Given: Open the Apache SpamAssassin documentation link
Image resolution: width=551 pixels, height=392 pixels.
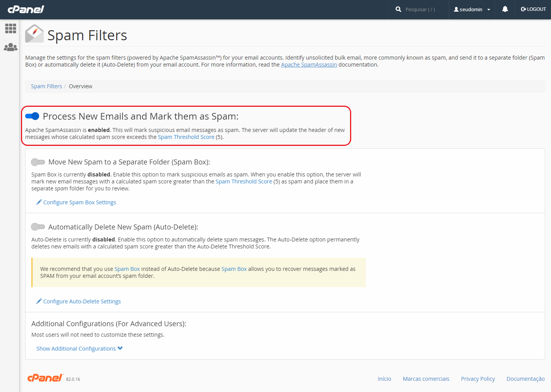Looking at the screenshot, I should tap(309, 65).
